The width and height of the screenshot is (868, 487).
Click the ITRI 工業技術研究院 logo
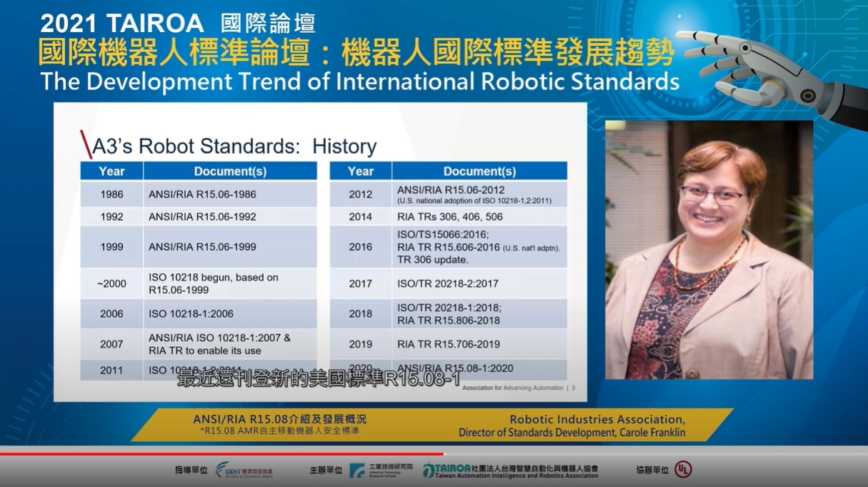[x=381, y=470]
